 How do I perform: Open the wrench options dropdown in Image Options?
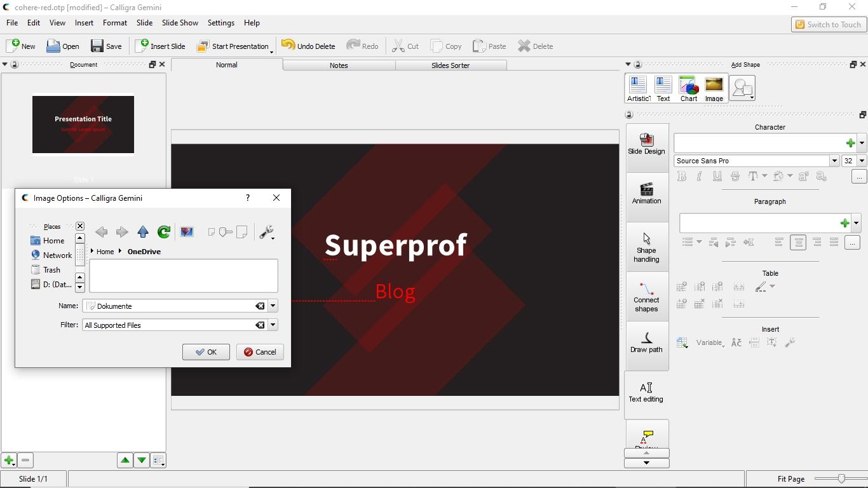coord(267,233)
